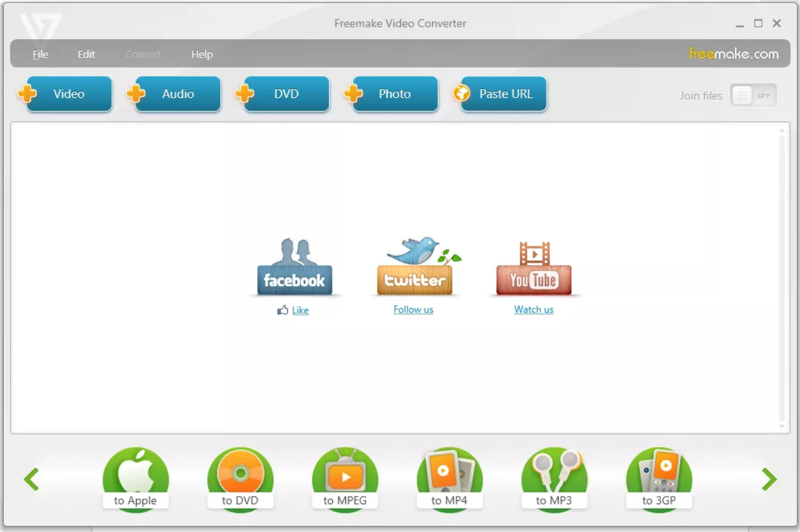Choose the to DVD output format
Viewport: 800px width, 532px height.
coord(240,479)
